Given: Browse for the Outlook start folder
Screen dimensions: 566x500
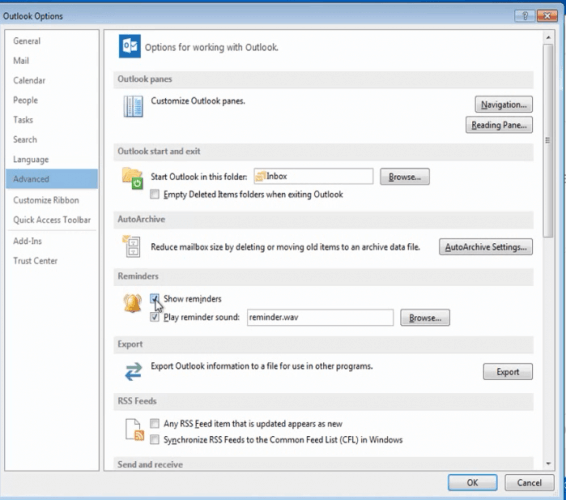Looking at the screenshot, I should 405,177.
